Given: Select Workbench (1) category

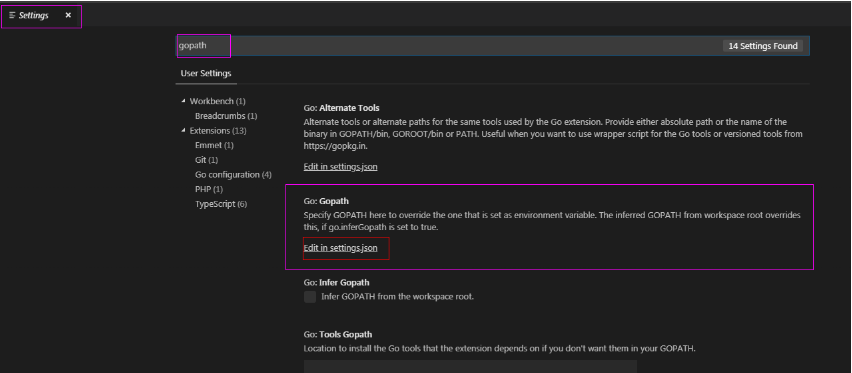Looking at the screenshot, I should pyautogui.click(x=218, y=101).
